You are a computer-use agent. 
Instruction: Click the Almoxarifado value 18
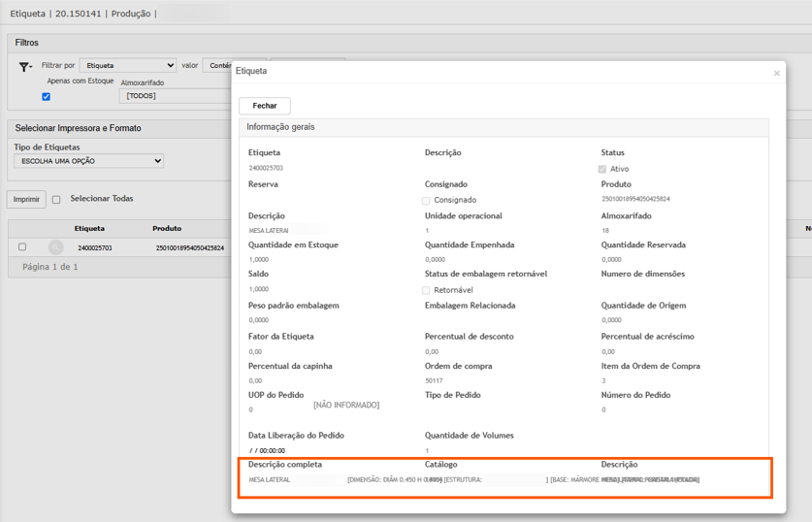(605, 231)
